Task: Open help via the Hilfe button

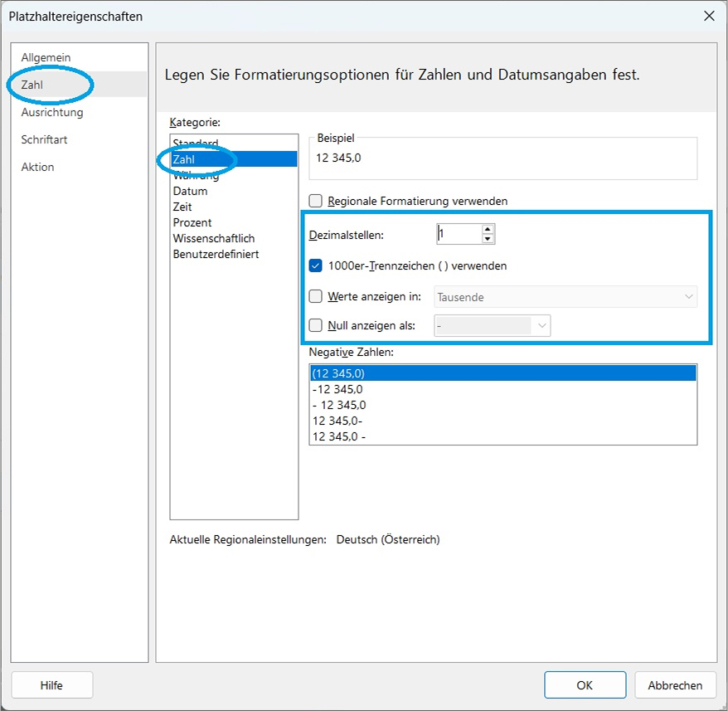Action: (51, 685)
